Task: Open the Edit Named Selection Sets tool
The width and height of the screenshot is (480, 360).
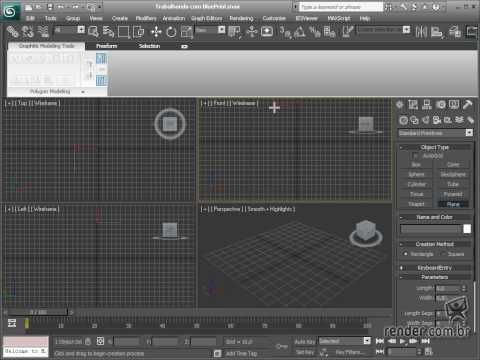Action: click(347, 32)
